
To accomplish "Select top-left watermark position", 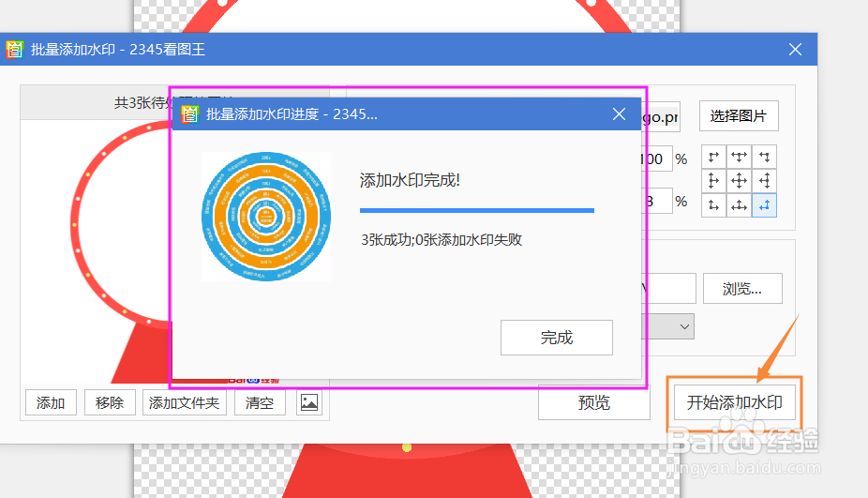I will click(x=713, y=157).
